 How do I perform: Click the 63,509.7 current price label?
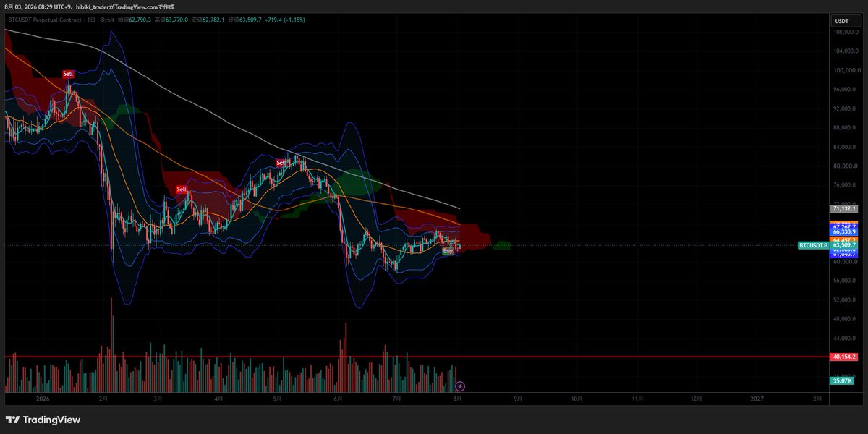point(844,246)
